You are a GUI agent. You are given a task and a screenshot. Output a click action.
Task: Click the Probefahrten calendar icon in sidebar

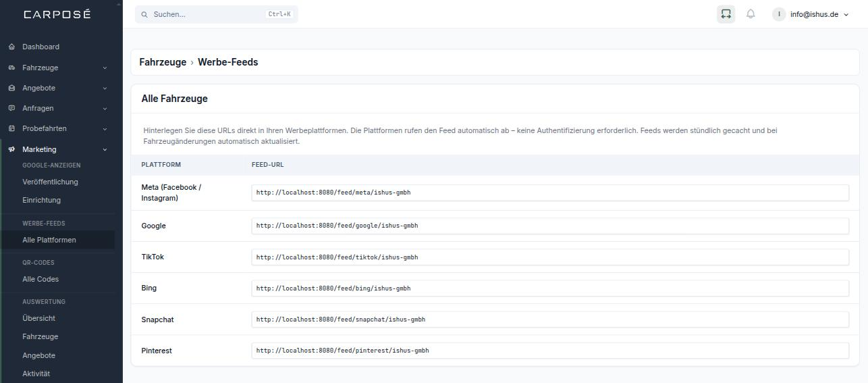pyautogui.click(x=11, y=128)
